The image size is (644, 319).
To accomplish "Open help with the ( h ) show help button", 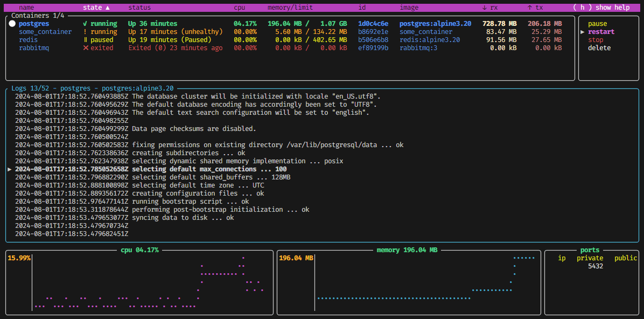I will pos(601,8).
